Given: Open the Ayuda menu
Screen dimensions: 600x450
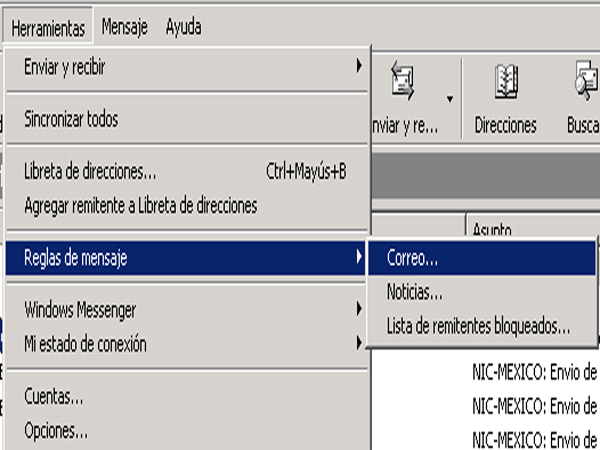Looking at the screenshot, I should 183,27.
